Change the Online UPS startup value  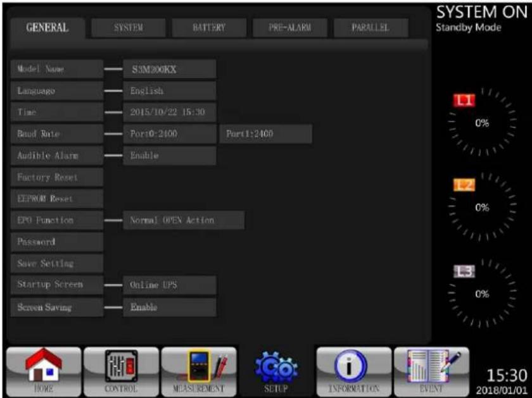coord(170,285)
